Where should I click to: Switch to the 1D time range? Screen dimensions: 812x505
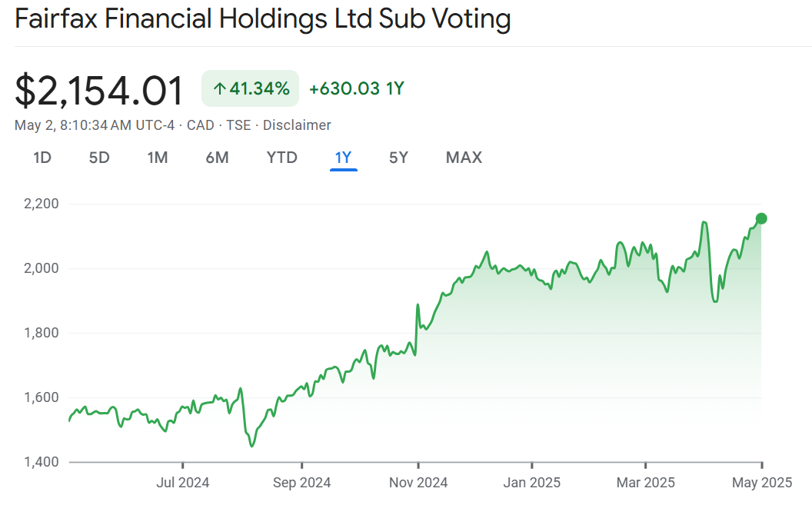point(42,158)
